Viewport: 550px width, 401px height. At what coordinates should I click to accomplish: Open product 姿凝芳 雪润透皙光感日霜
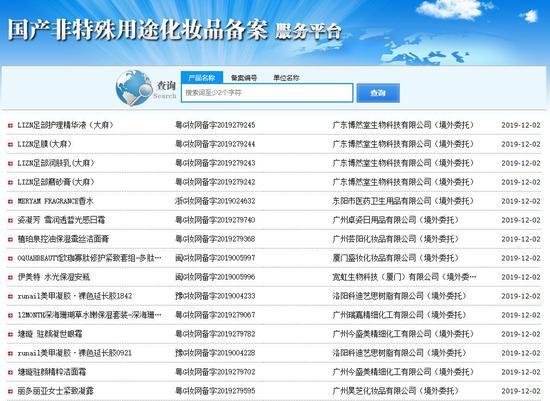pos(61,220)
